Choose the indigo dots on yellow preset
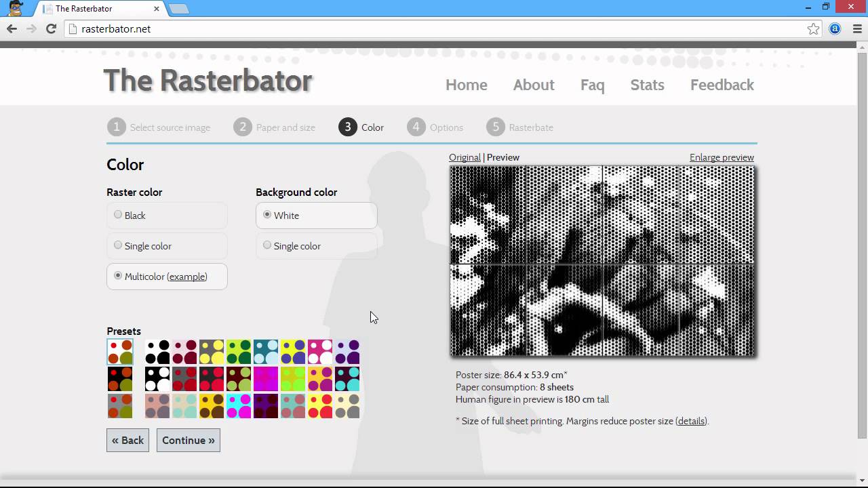 293,352
